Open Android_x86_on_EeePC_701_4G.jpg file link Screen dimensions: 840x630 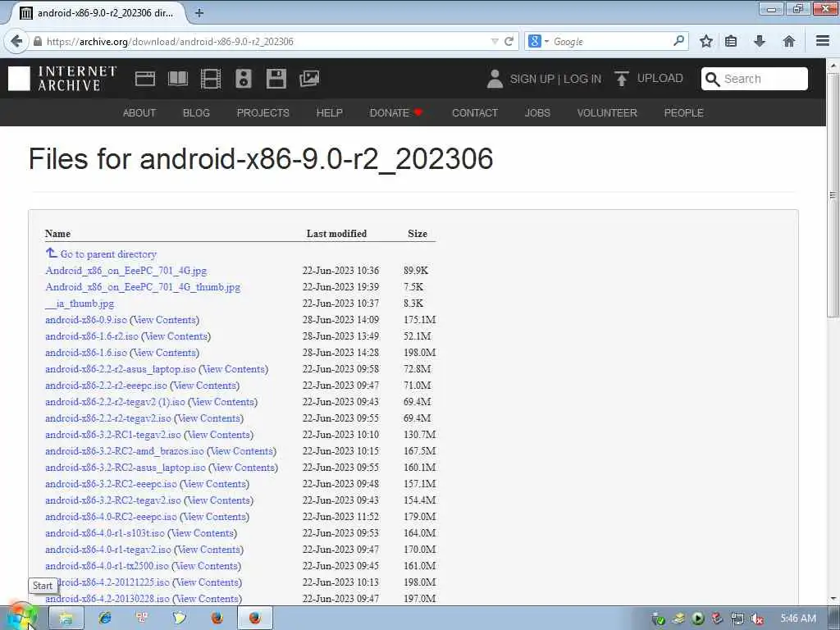tap(126, 271)
